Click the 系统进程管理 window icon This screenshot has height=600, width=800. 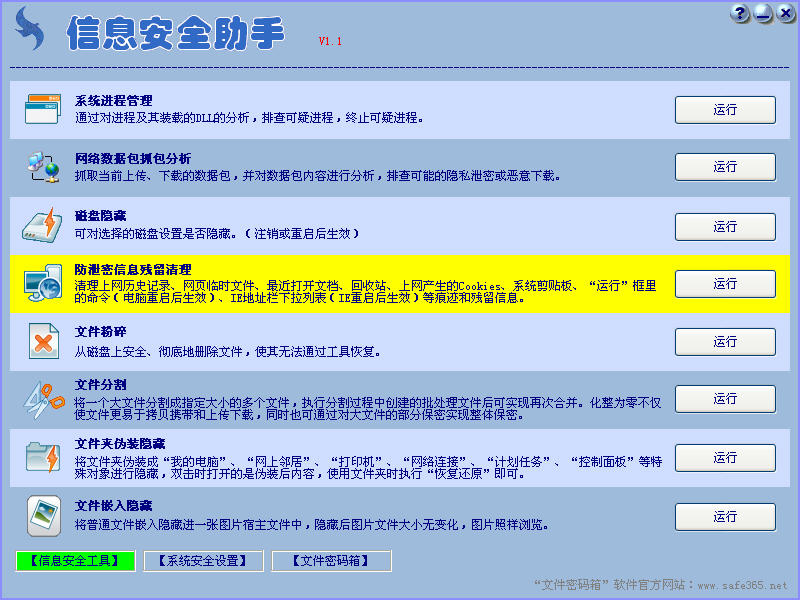[43, 109]
